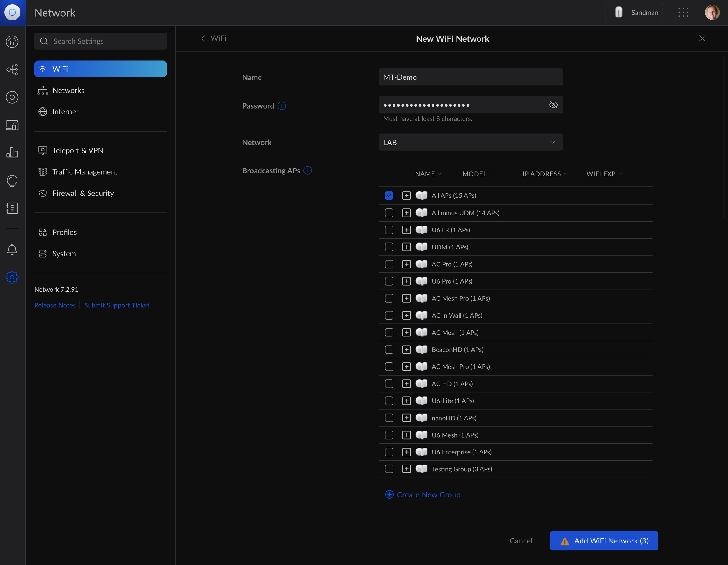This screenshot has height=565, width=728.
Task: Click the Add WiFi Network button
Action: pos(603,541)
